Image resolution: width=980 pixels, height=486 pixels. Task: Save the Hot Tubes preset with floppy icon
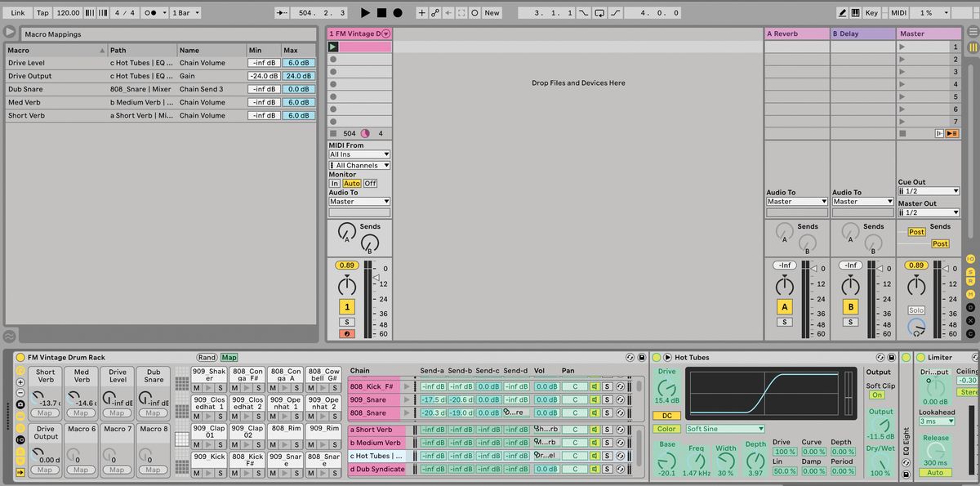point(892,357)
